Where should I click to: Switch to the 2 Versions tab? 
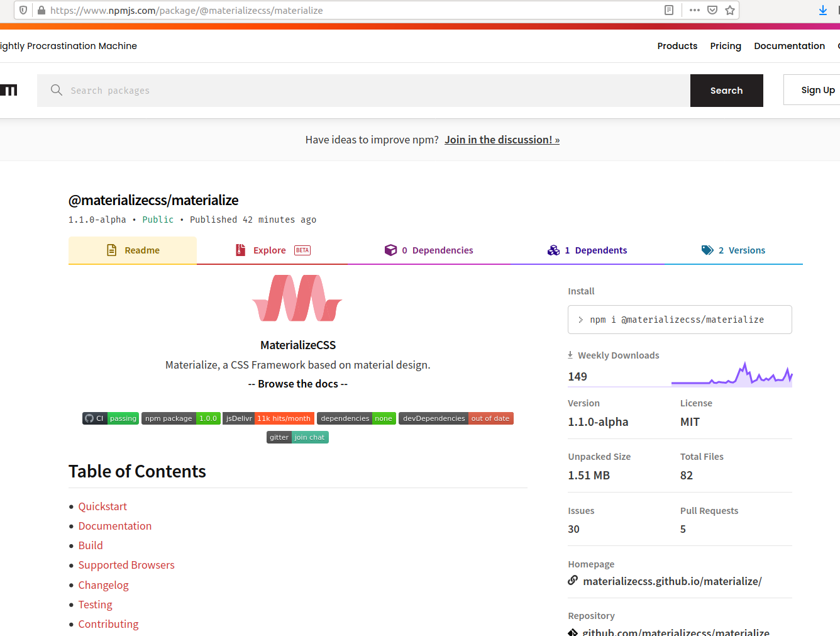click(733, 250)
